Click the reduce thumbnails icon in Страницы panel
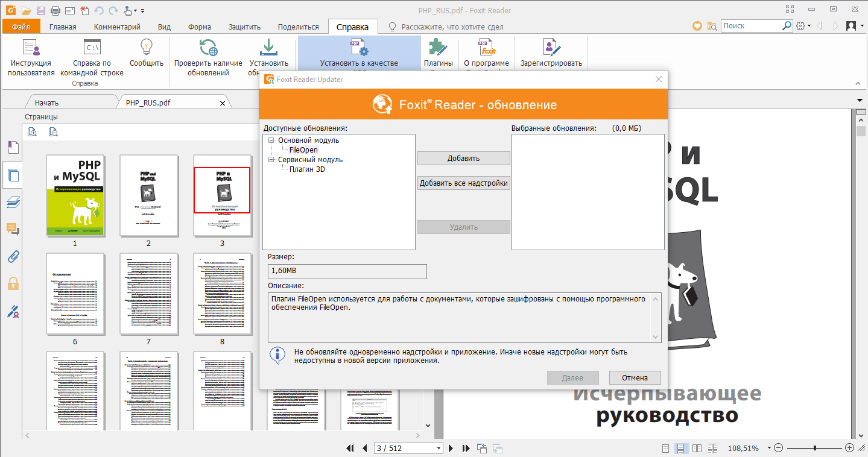This screenshot has height=457, width=868. click(x=53, y=132)
